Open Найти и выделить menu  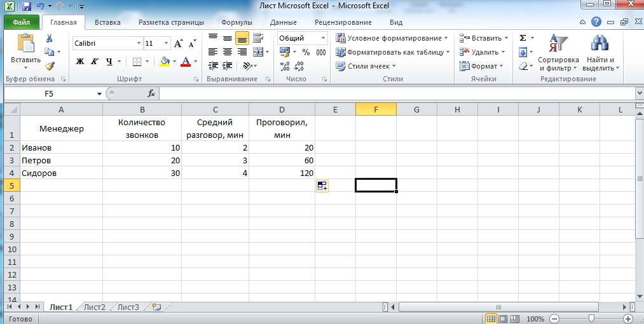pos(601,53)
